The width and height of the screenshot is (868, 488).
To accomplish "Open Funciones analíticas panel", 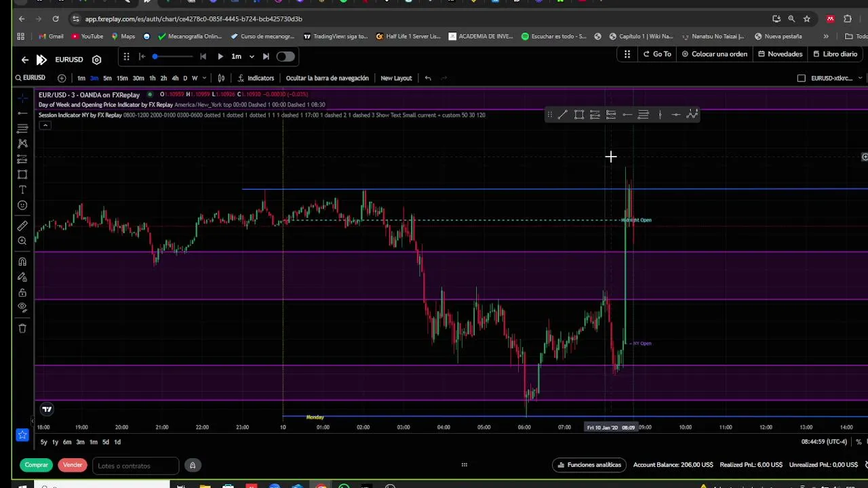I will [589, 465].
